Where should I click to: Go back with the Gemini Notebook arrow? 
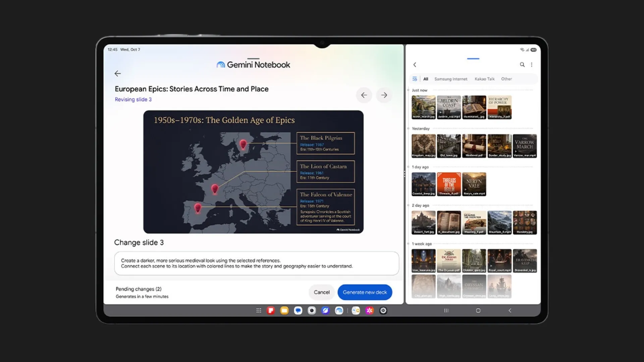tap(117, 73)
